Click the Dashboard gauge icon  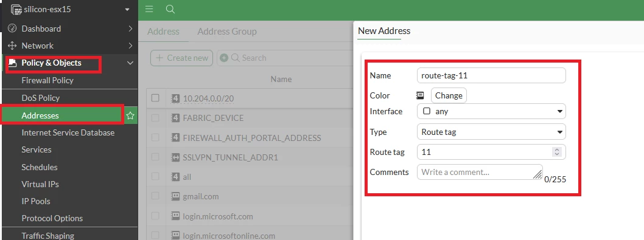[x=12, y=29]
